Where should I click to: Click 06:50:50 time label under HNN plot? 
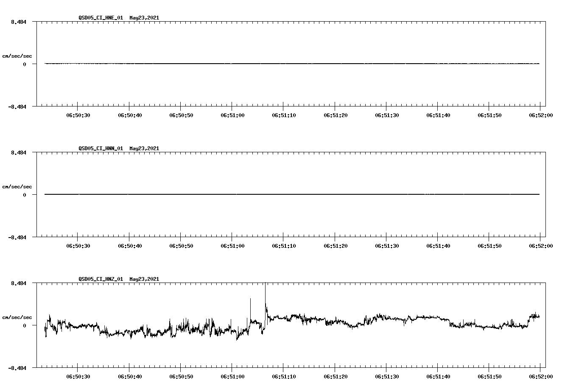pos(181,246)
